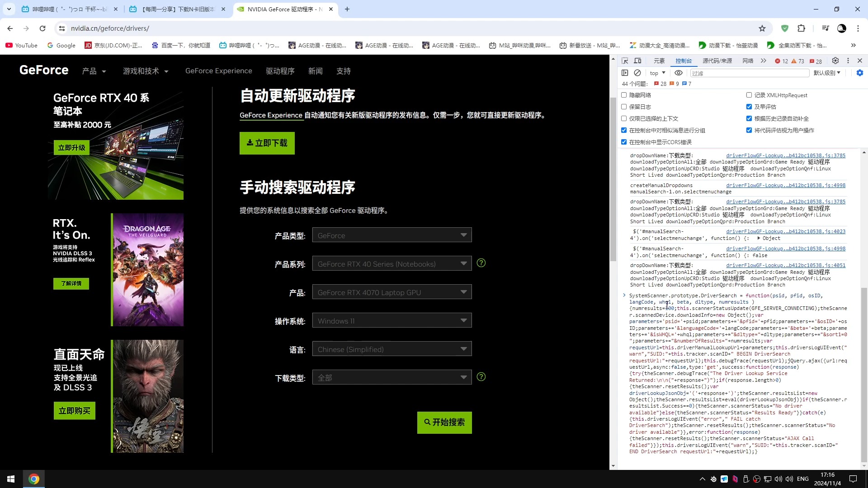868x488 pixels.
Task: Open the 下载类型 全部 dropdown
Action: (x=392, y=377)
